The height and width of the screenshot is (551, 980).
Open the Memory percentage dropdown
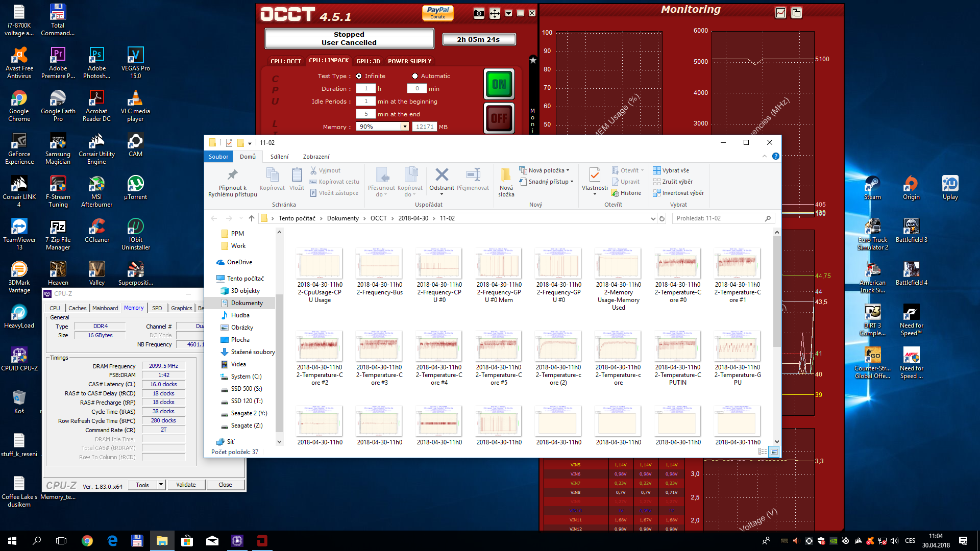(x=405, y=127)
